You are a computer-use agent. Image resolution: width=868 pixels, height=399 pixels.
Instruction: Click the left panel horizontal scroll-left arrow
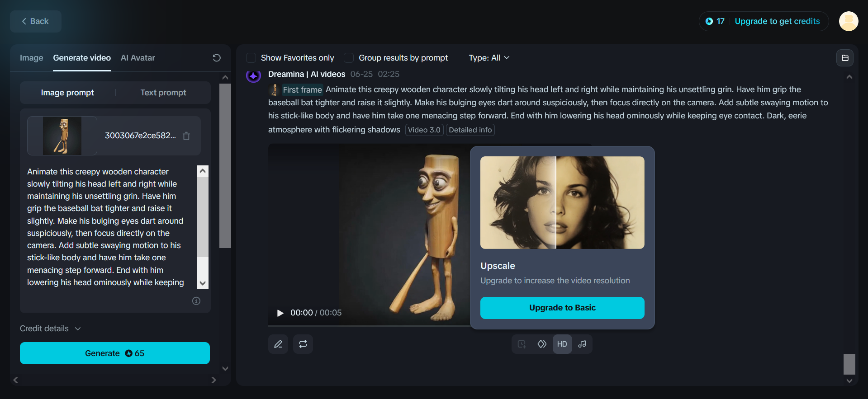[x=16, y=380]
